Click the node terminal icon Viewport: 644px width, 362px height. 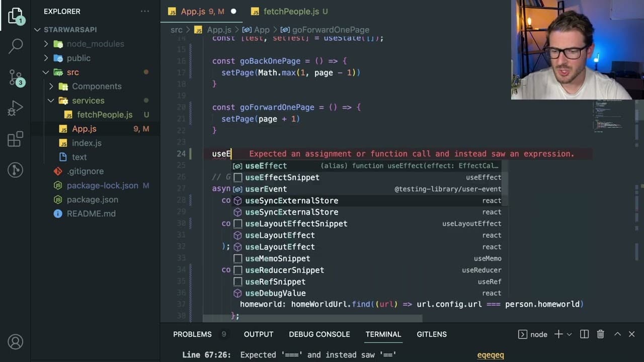click(x=523, y=334)
